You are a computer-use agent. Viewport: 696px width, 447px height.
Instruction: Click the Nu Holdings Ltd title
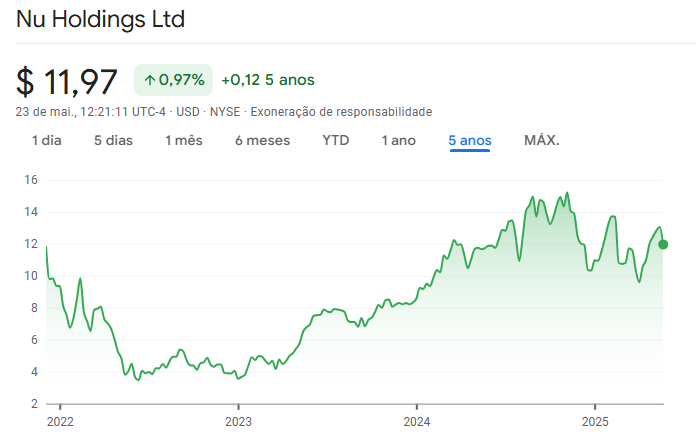(100, 20)
